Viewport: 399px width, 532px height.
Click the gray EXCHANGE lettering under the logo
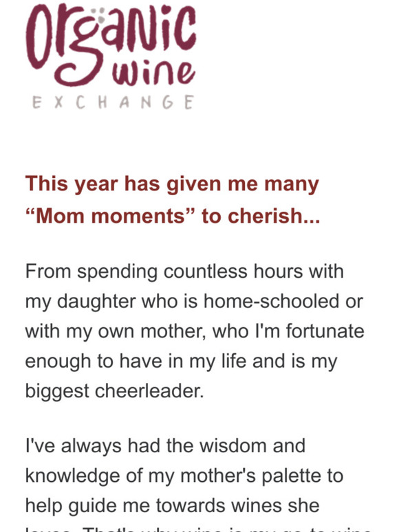coord(113,102)
